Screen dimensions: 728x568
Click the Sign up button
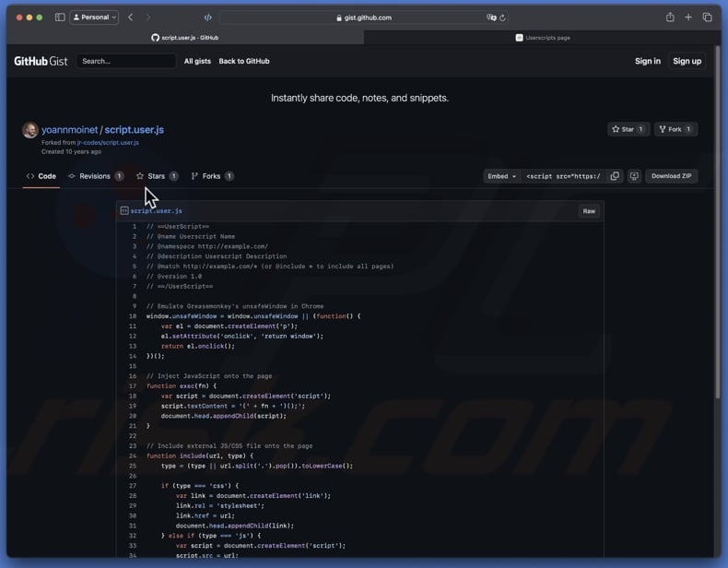tap(687, 61)
